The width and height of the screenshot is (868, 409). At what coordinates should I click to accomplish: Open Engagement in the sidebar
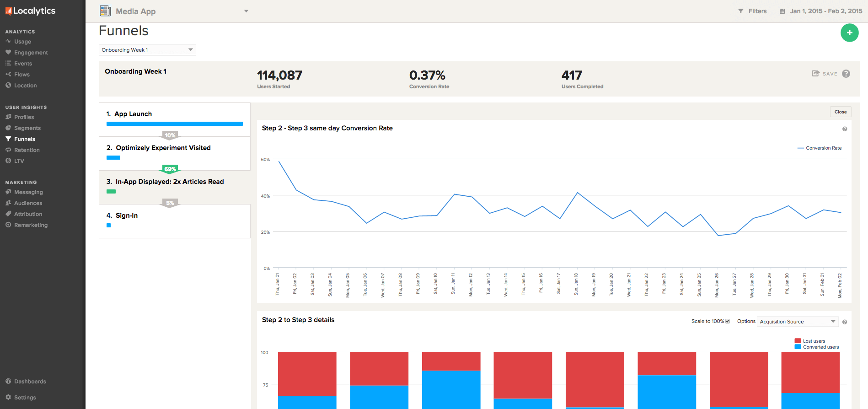[31, 52]
